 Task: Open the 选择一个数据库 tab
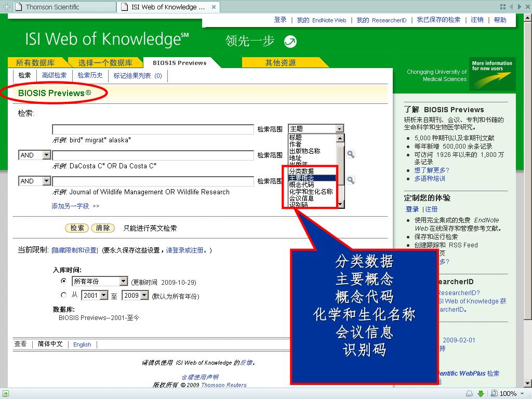pos(105,63)
